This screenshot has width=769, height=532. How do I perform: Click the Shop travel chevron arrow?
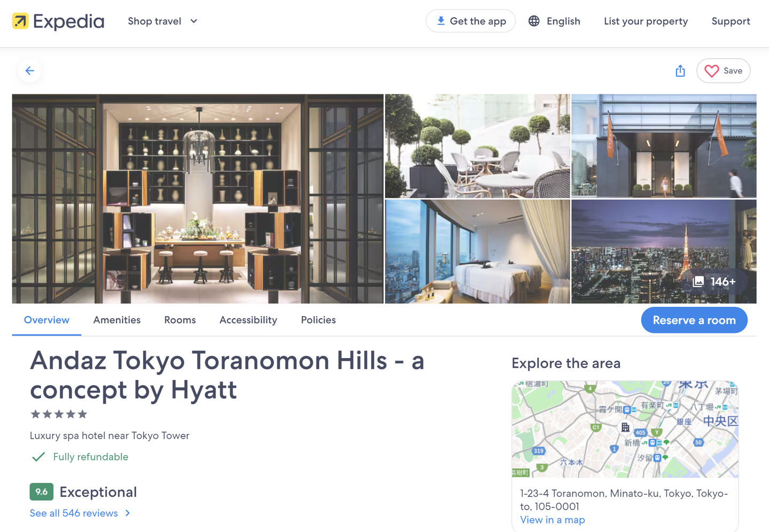[x=194, y=21]
